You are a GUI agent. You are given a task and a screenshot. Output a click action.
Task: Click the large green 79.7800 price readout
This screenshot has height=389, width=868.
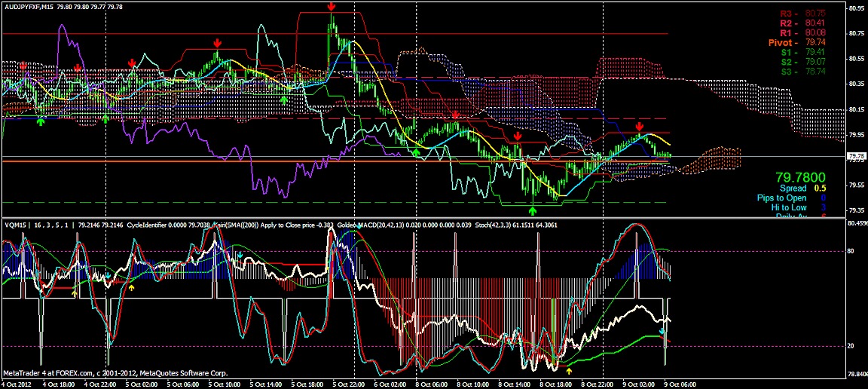point(800,178)
